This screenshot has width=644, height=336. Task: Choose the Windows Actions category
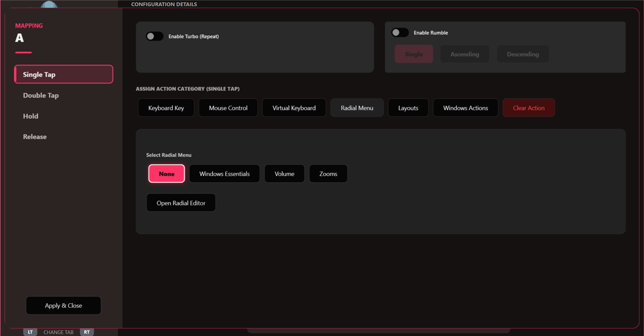pos(466,108)
